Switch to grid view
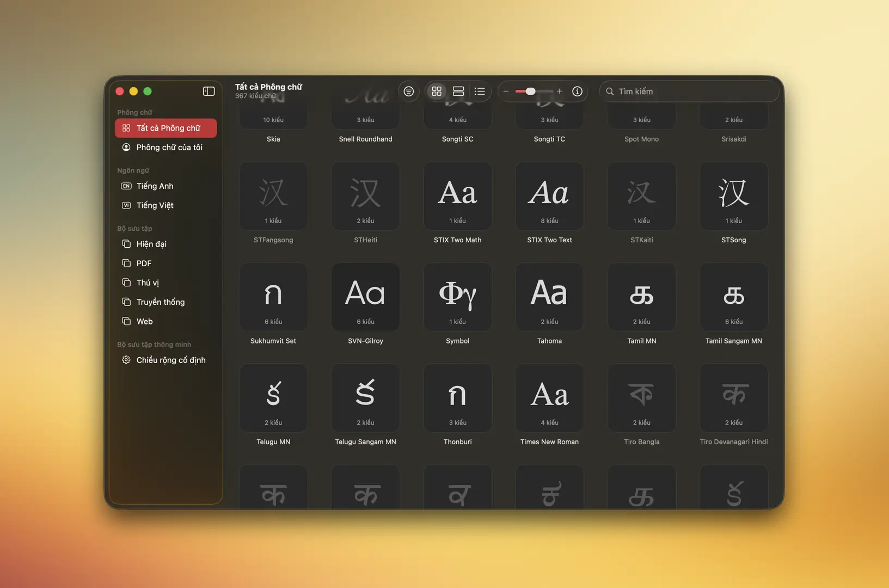This screenshot has height=588, width=889. click(437, 91)
